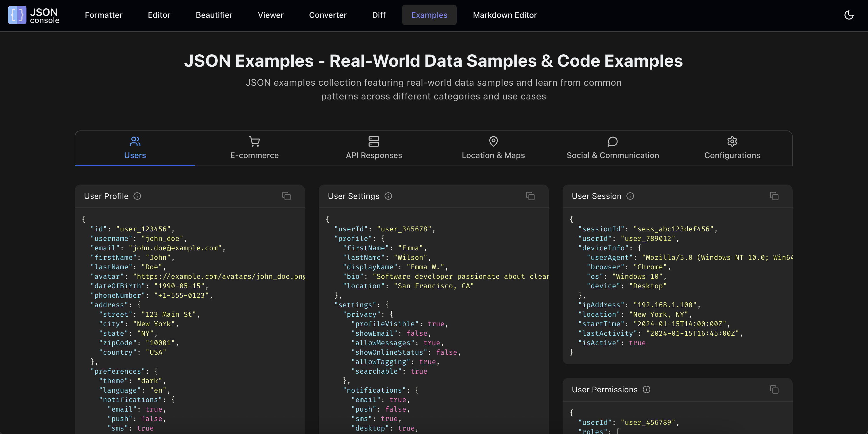Screen dimensions: 868x434
Task: Click the Configurations gear icon
Action: (732, 141)
